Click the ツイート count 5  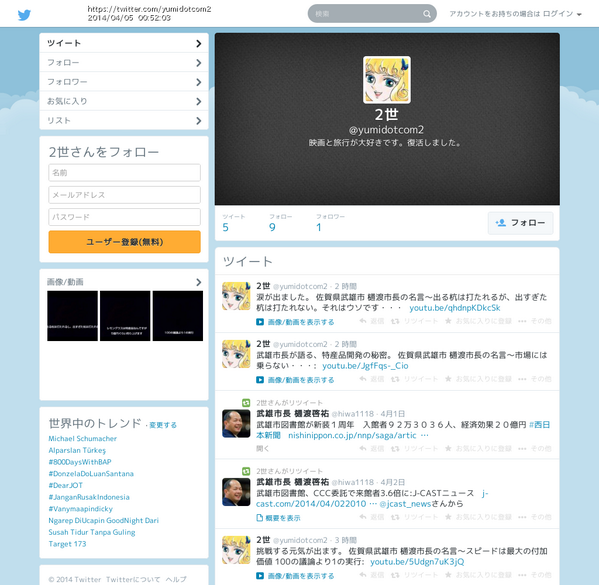(x=225, y=228)
